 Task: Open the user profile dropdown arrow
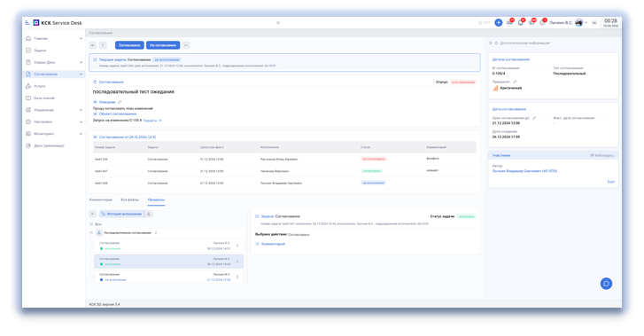586,23
